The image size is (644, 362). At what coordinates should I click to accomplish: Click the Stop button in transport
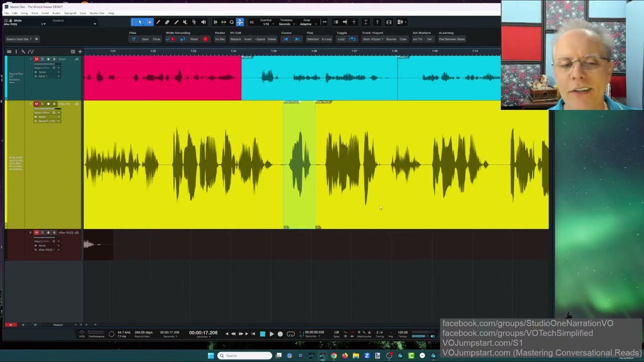tap(263, 334)
